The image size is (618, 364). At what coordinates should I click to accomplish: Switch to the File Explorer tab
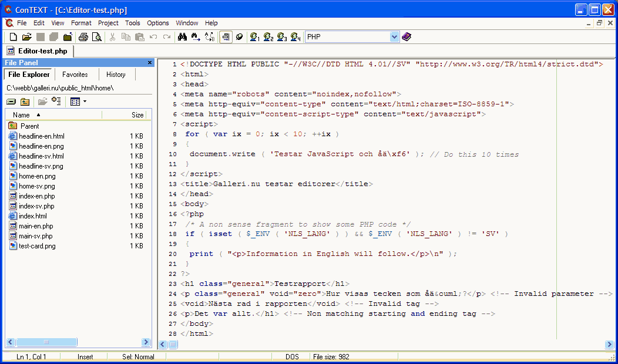pyautogui.click(x=29, y=75)
